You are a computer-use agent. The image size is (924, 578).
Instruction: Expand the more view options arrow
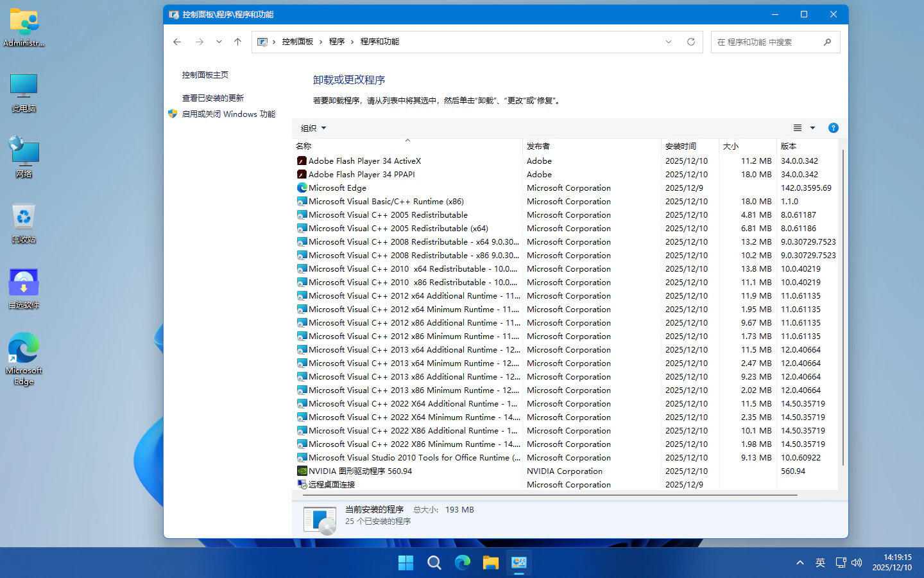click(x=812, y=128)
